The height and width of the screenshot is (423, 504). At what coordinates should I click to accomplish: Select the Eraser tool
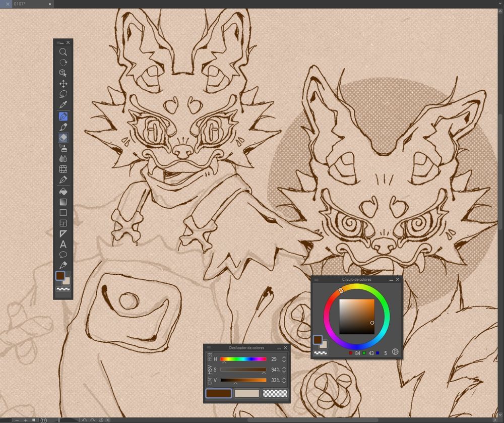point(63,138)
